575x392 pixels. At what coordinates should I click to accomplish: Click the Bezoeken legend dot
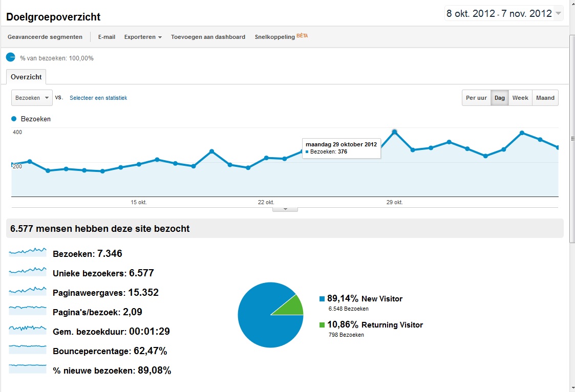coord(14,119)
